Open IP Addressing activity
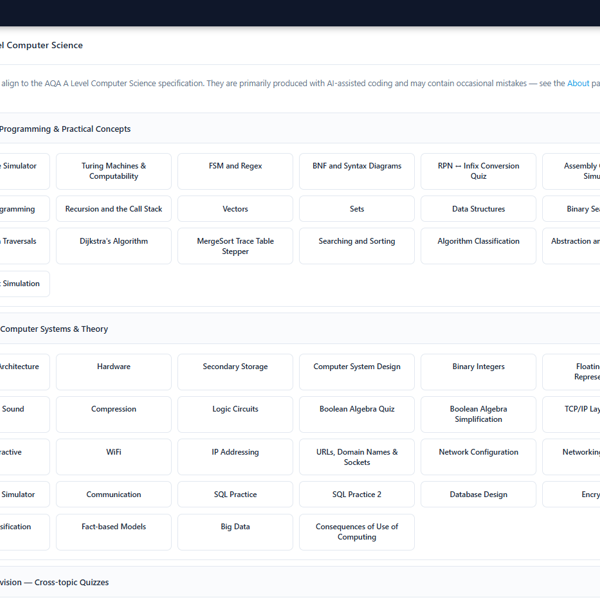This screenshot has height=600, width=600. click(235, 457)
